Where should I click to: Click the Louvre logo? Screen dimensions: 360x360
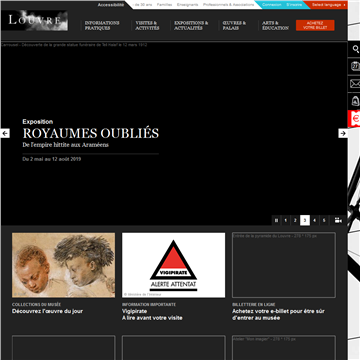[x=38, y=20]
